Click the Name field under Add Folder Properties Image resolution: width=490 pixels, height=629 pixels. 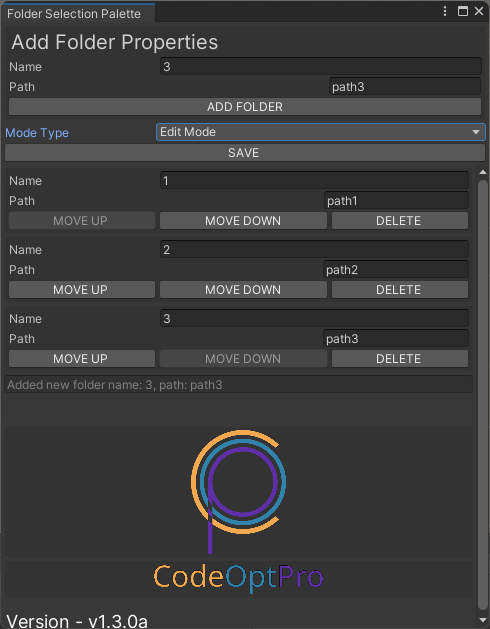tap(321, 67)
